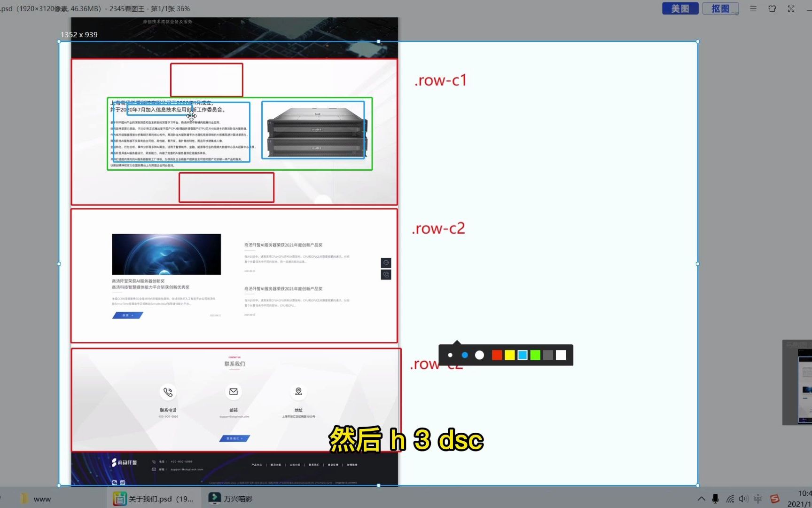Click the .row-c2 annotation text
The width and height of the screenshot is (812, 508).
(x=438, y=228)
